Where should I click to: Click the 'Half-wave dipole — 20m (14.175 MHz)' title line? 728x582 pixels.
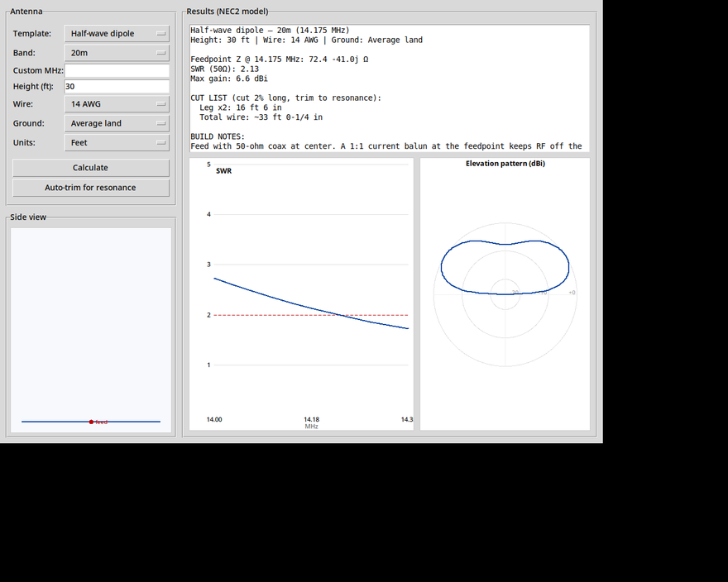tap(270, 30)
